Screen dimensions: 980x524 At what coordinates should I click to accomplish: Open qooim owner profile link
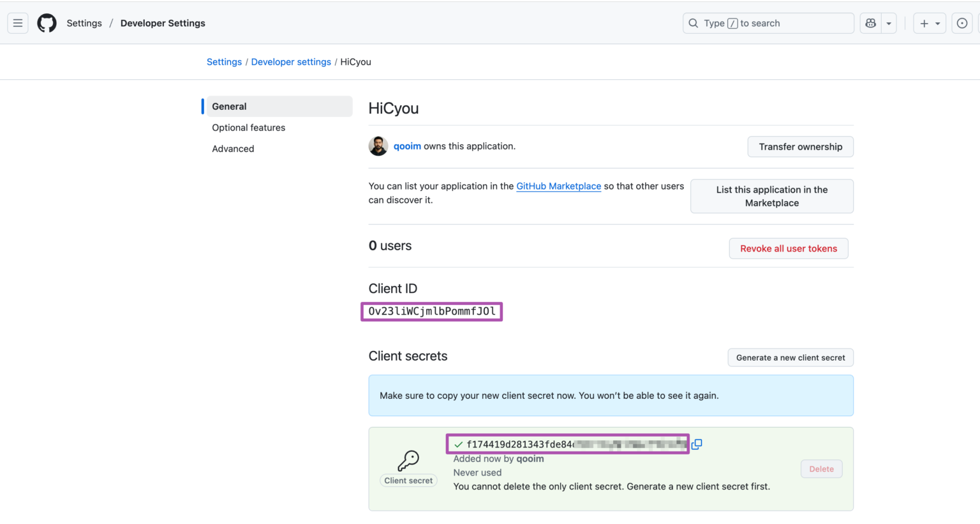tap(407, 146)
